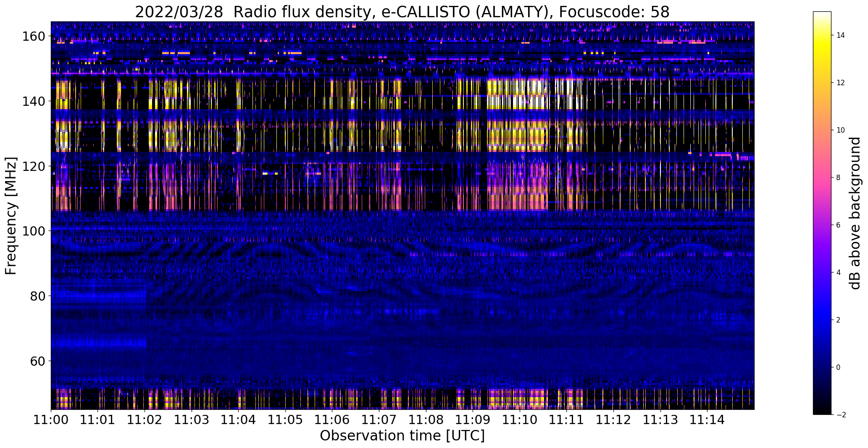
Task: Click the 120 frequency tick label
Action: pos(33,166)
